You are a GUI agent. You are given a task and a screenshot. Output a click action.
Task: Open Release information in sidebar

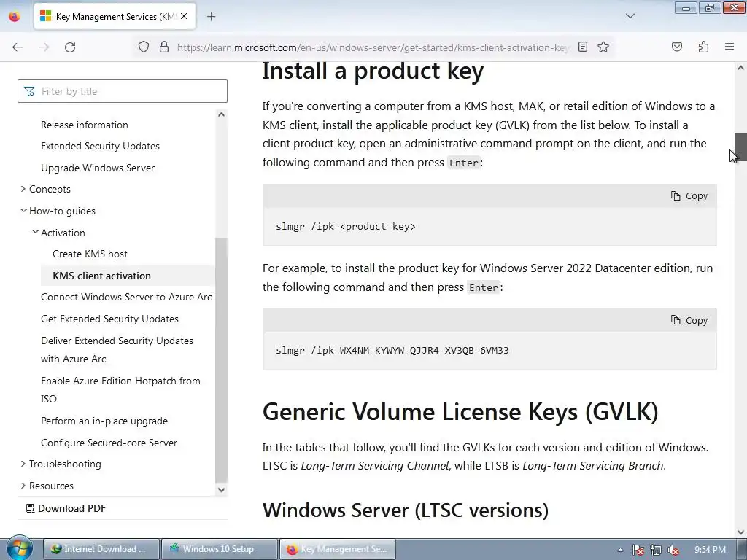pos(85,125)
